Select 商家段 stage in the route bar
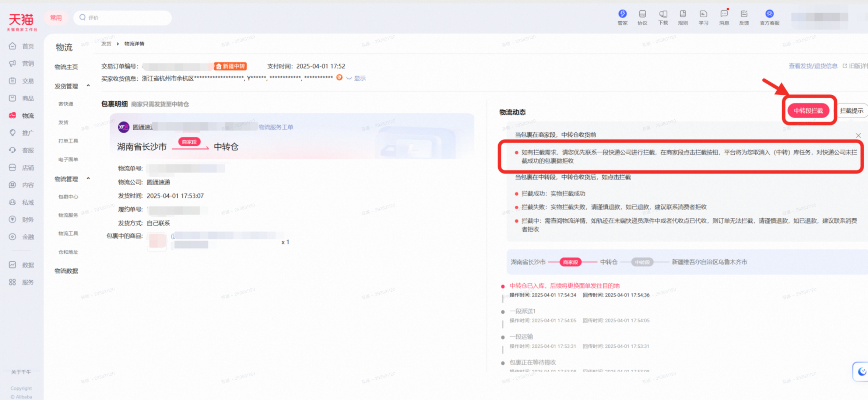The image size is (868, 400). tap(570, 262)
